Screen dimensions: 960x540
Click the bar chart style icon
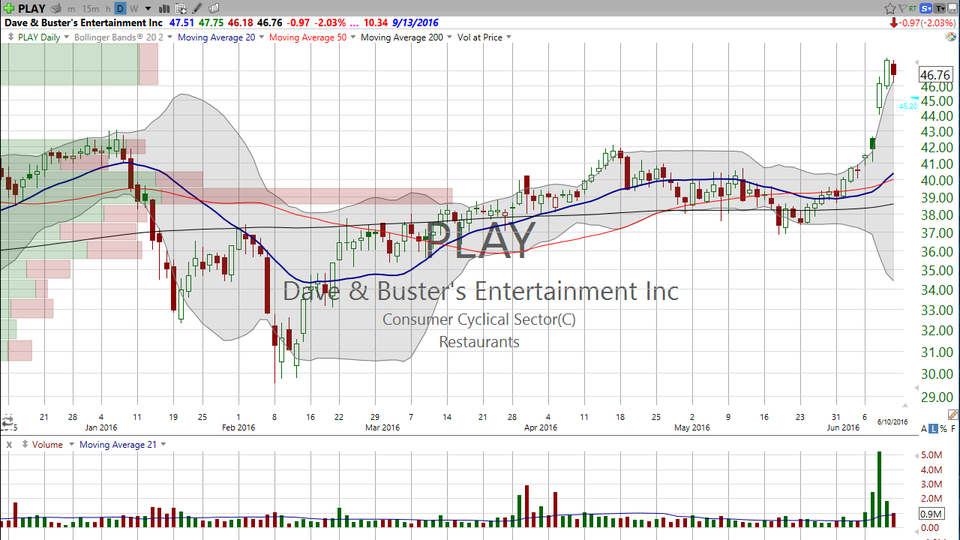[x=164, y=9]
